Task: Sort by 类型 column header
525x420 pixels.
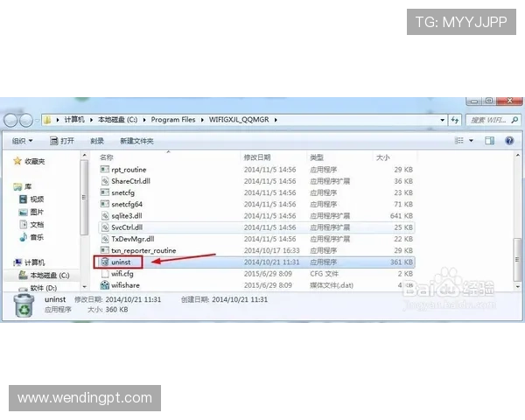Action: pyautogui.click(x=317, y=157)
